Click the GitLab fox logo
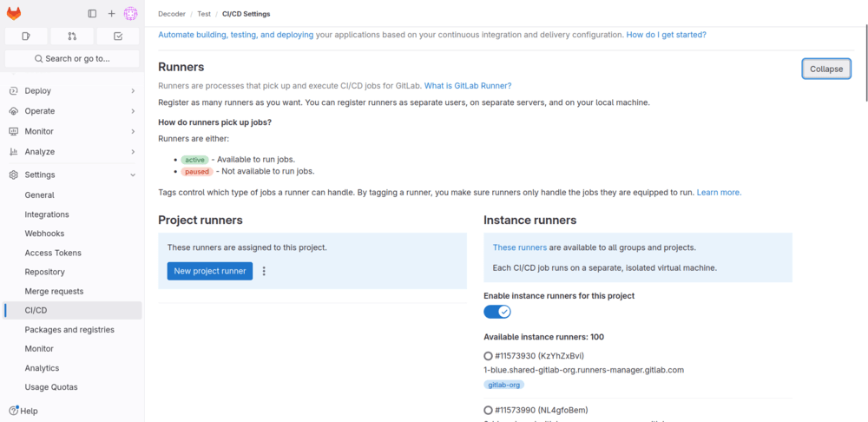 pos(14,14)
